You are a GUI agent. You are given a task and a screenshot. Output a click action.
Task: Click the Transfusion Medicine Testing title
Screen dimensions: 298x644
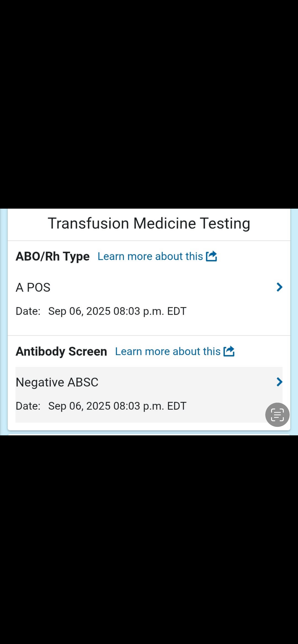click(x=149, y=223)
